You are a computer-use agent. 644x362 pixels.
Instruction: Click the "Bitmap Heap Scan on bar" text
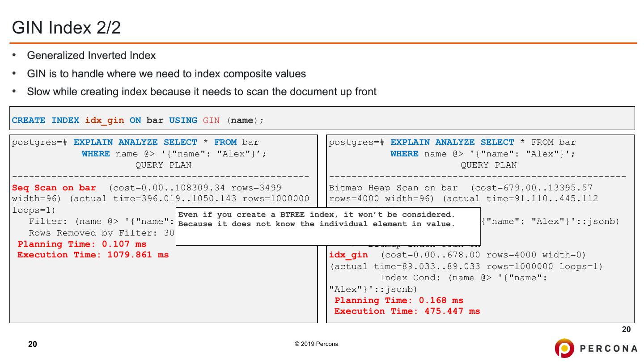[393, 188]
